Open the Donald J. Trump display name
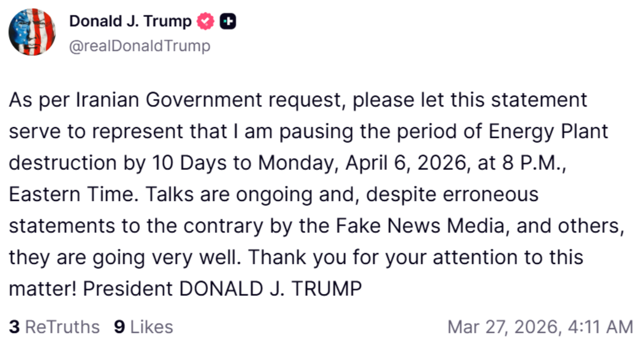The width and height of the screenshot is (644, 342). 130,21
